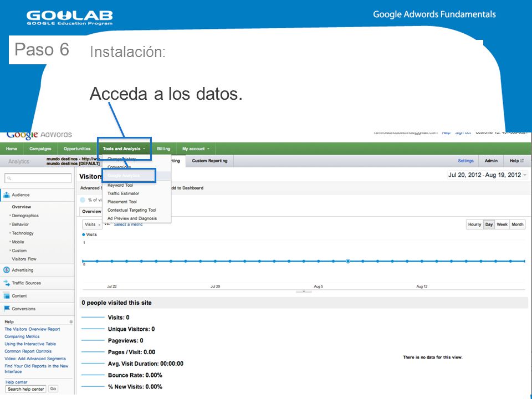Screen dimensions: 532x399
Task: Open the Campaigns tab
Action: (x=40, y=149)
